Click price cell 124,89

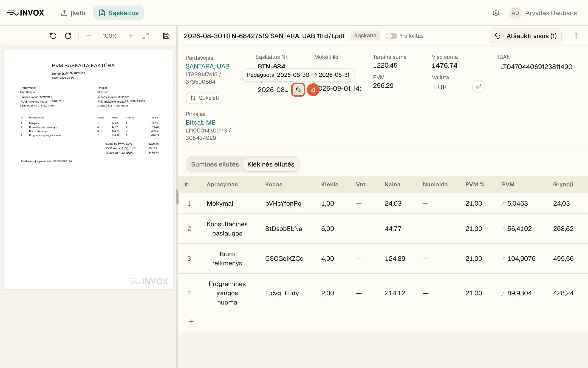[395, 259]
